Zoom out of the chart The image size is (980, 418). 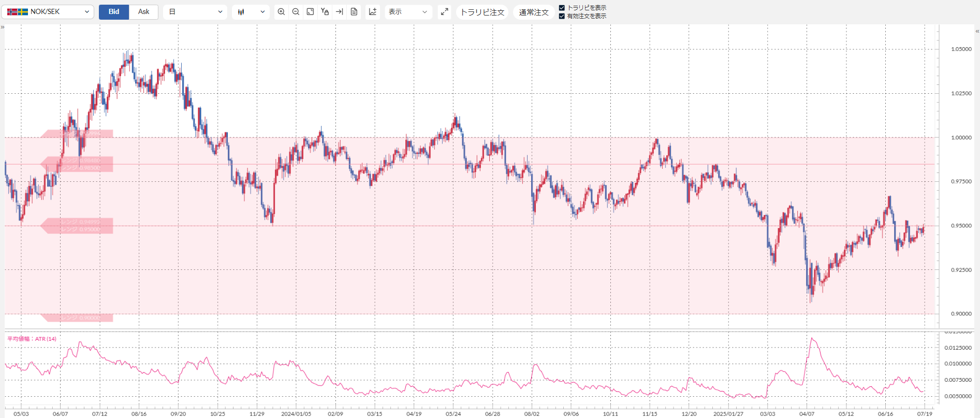click(296, 12)
